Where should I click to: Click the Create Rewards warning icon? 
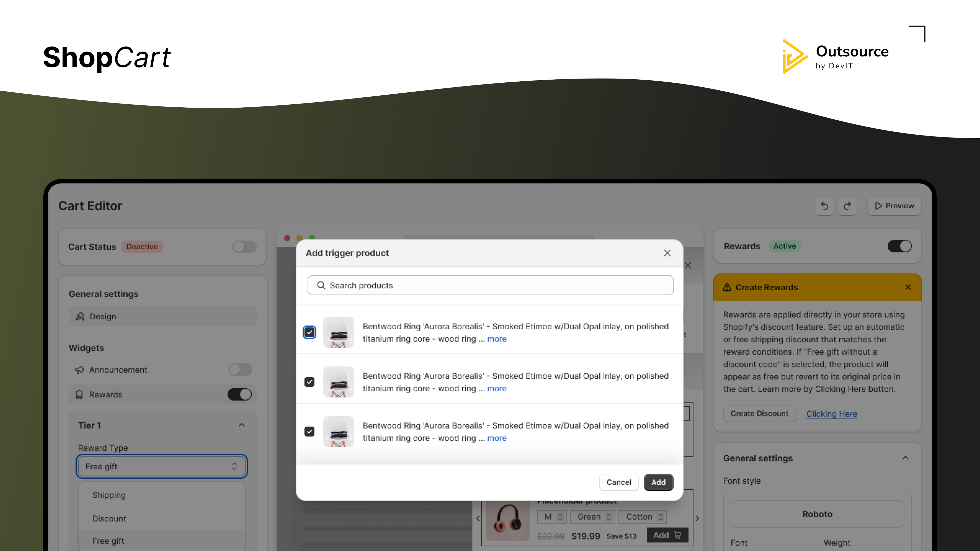pos(727,287)
